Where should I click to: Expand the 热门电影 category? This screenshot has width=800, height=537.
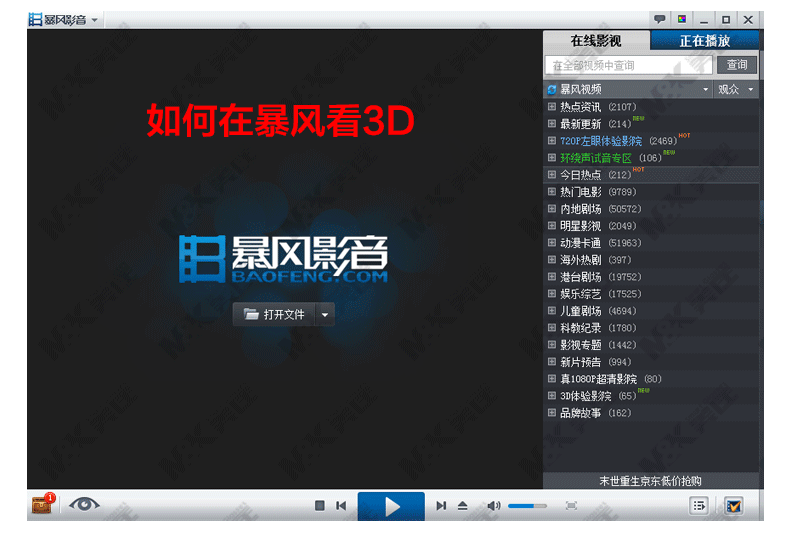[552, 192]
